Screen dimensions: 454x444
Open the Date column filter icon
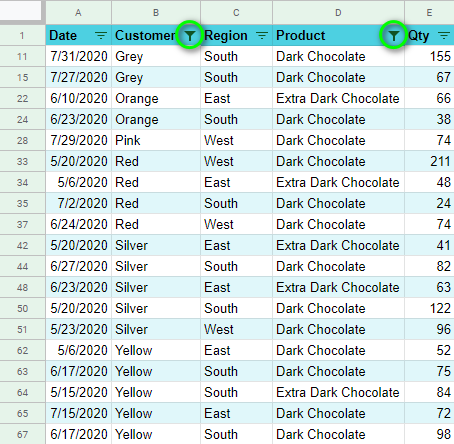click(x=101, y=35)
